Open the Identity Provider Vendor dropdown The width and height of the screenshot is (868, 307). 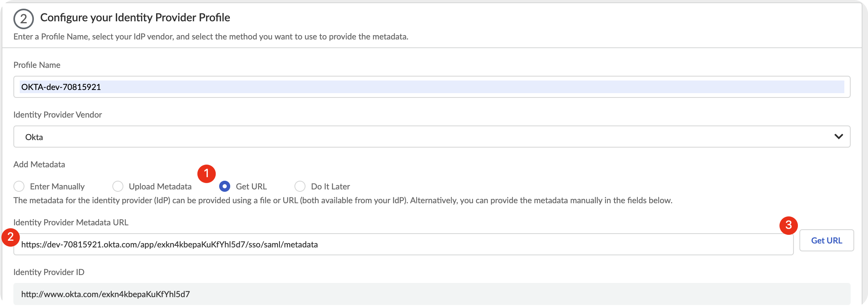pos(432,137)
